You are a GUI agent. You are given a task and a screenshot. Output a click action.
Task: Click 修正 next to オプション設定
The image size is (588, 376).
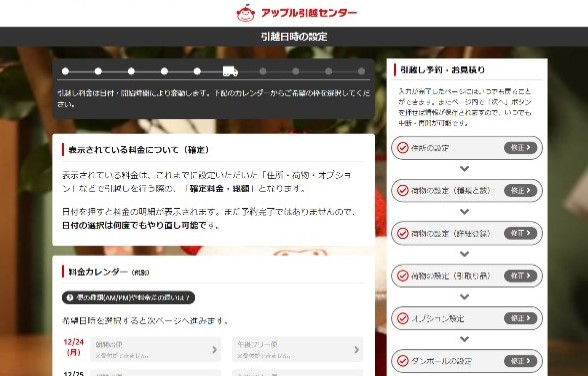click(520, 318)
